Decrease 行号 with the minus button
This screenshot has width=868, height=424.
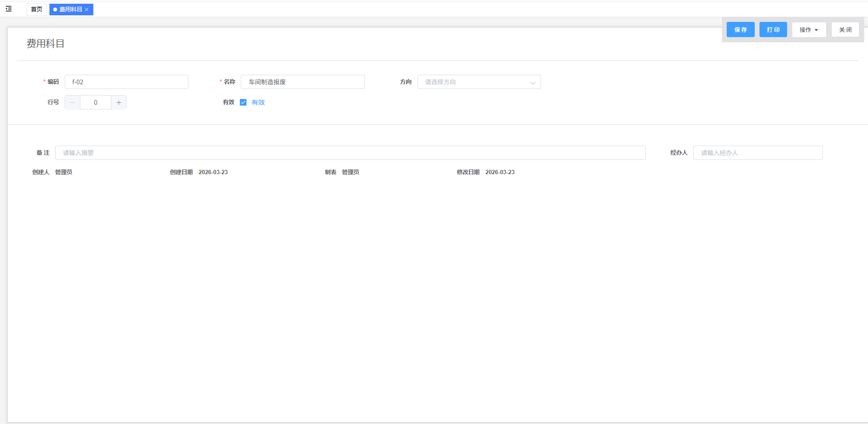72,102
